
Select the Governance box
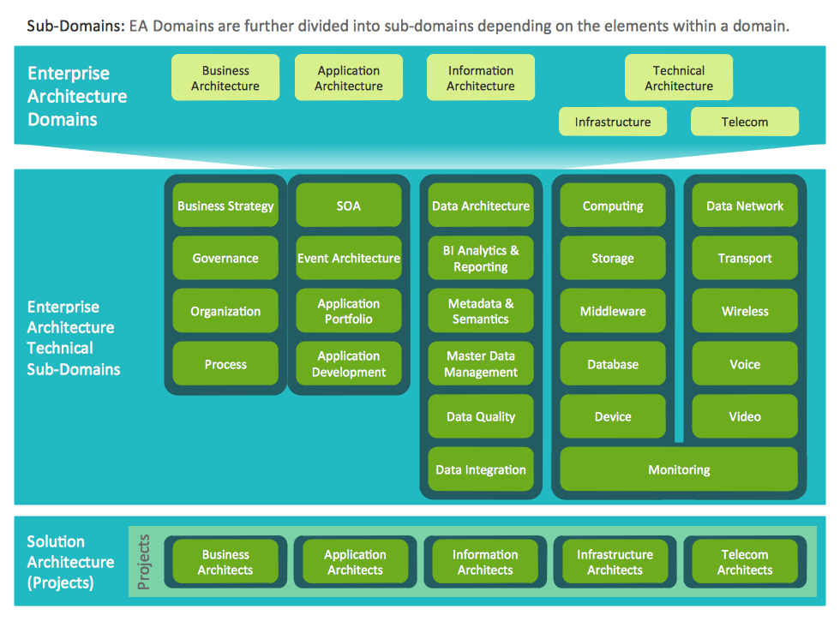point(225,258)
